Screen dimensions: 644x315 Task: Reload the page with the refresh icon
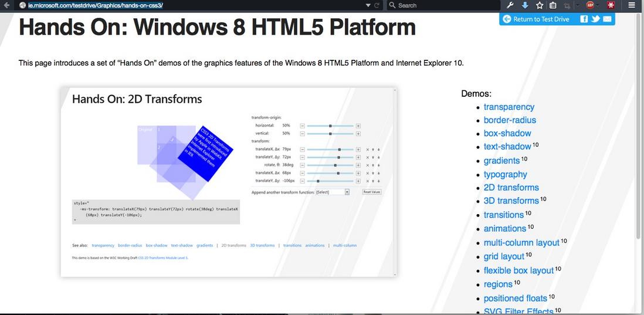pos(377,5)
